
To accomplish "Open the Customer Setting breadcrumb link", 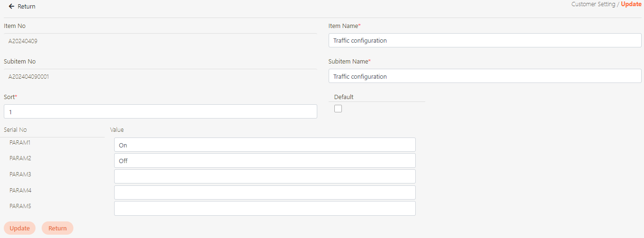I will tap(593, 4).
